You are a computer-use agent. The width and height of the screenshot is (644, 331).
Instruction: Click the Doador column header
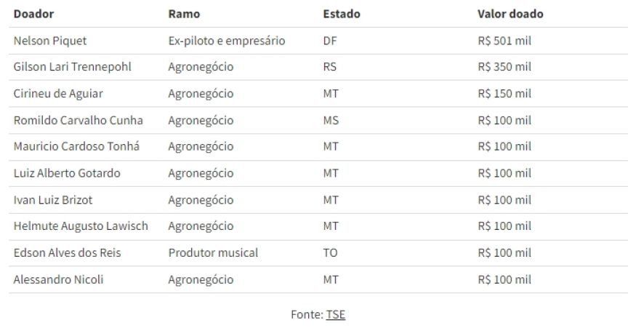pyautogui.click(x=33, y=14)
